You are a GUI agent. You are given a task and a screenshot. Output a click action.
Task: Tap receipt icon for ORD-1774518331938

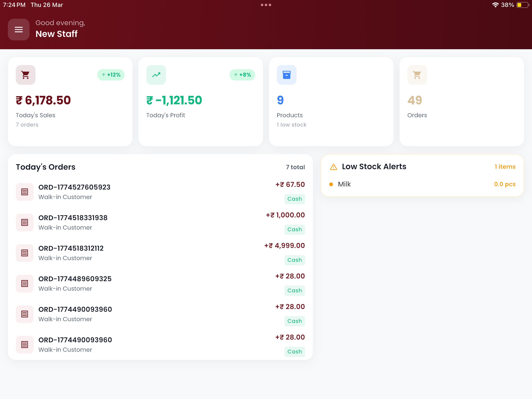(25, 223)
